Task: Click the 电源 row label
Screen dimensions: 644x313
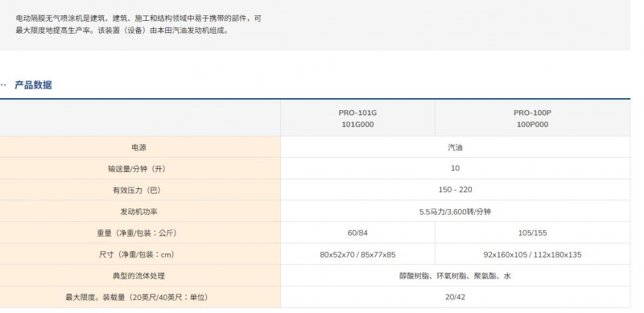Action: pyautogui.click(x=138, y=147)
